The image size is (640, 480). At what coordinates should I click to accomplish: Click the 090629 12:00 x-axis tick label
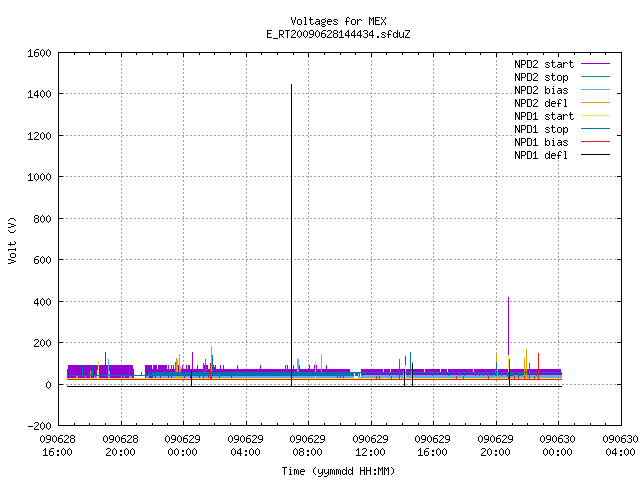pos(370,446)
